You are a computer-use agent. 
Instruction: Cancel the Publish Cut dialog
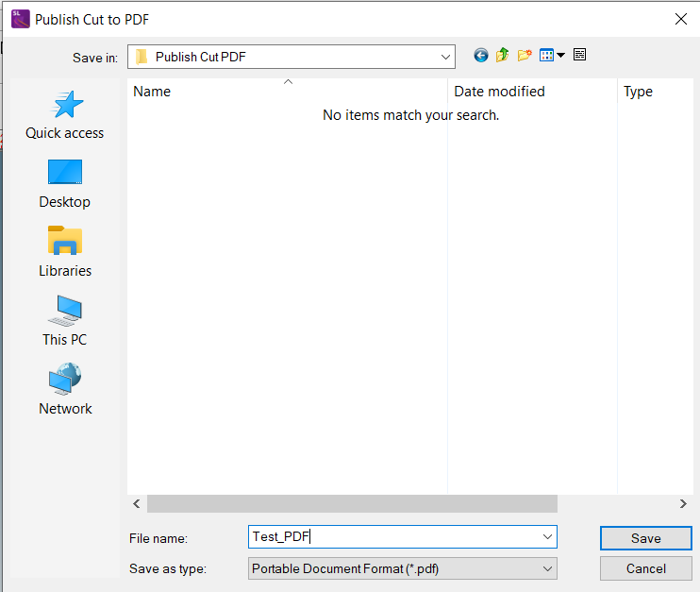645,568
